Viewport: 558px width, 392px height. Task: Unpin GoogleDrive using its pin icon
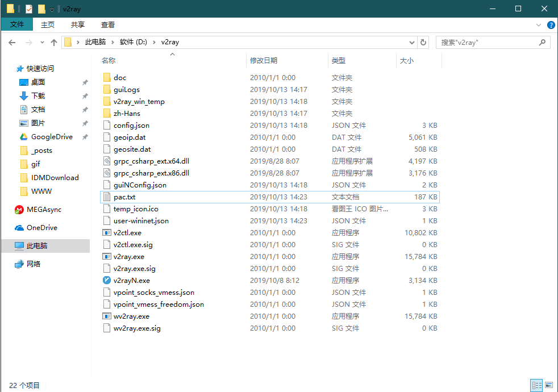[x=85, y=137]
